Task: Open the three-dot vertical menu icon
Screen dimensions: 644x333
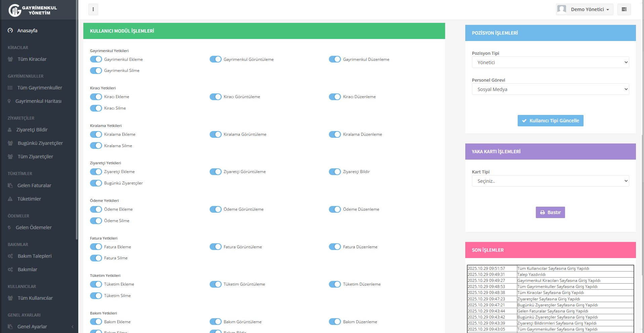Action: coord(93,9)
